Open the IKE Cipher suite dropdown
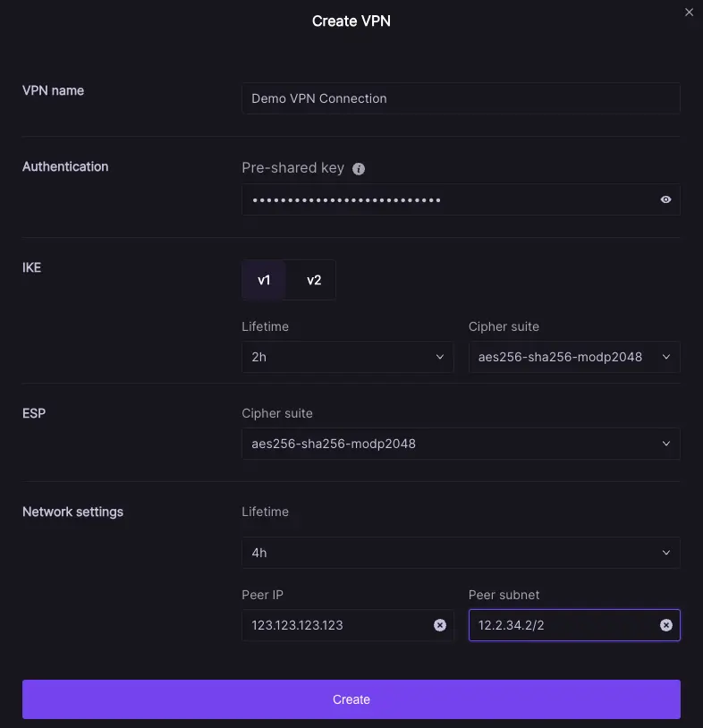Viewport: 703px width, 728px height. pyautogui.click(x=573, y=357)
